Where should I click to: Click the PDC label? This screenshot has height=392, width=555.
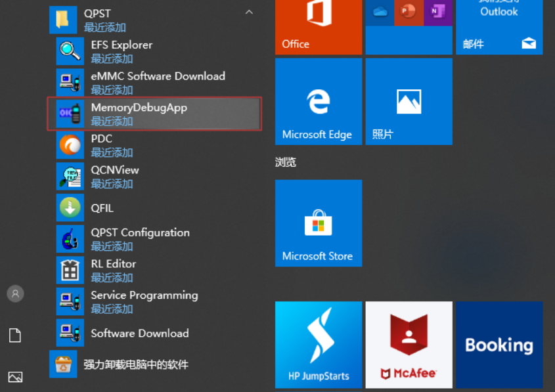(102, 139)
